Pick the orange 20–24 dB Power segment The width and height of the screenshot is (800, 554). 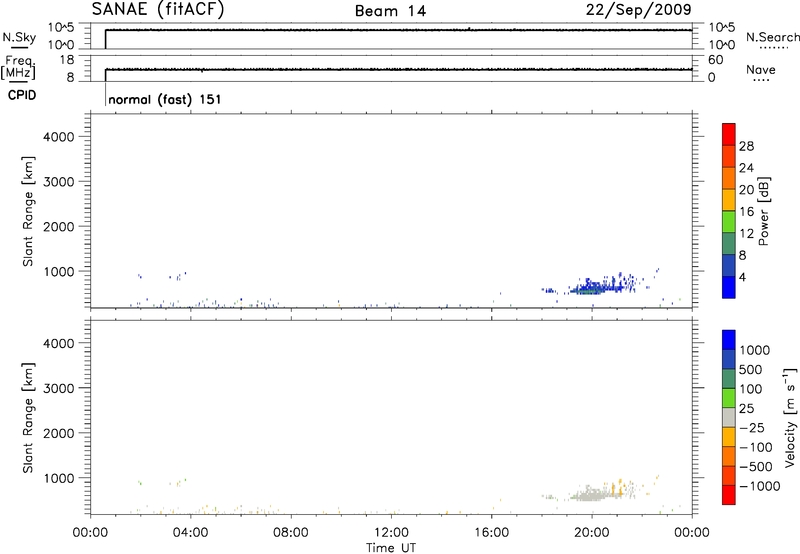(729, 178)
